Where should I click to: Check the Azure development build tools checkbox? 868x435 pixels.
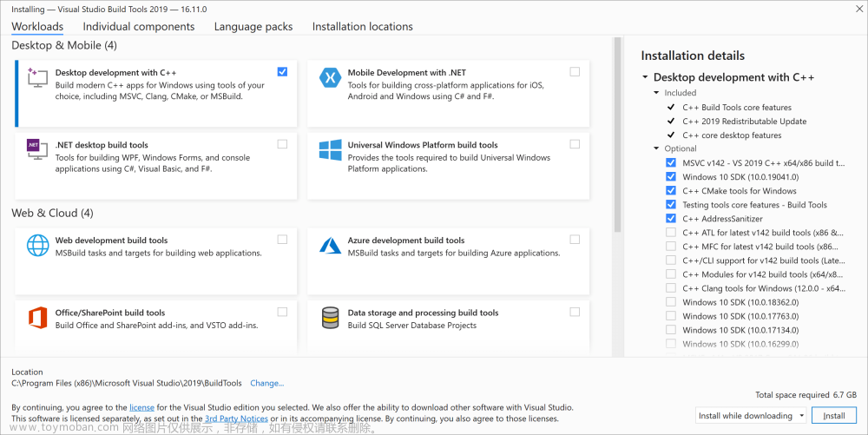575,239
